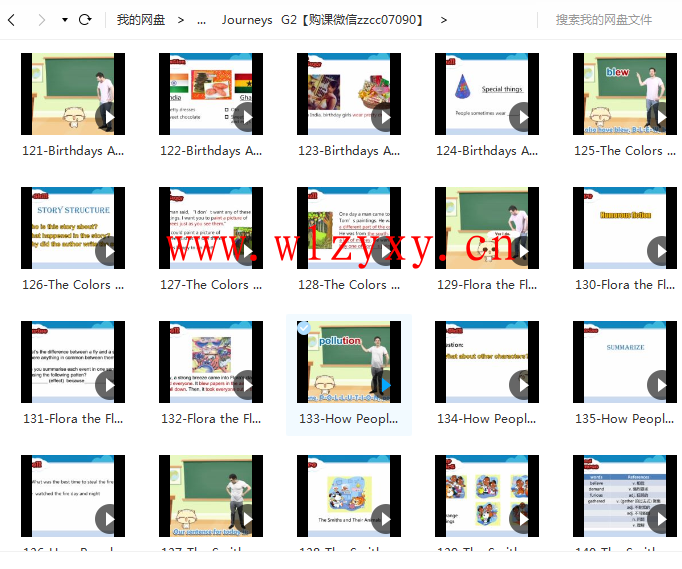
Task: Select file name 134-How Peopl...
Action: [x=486, y=418]
